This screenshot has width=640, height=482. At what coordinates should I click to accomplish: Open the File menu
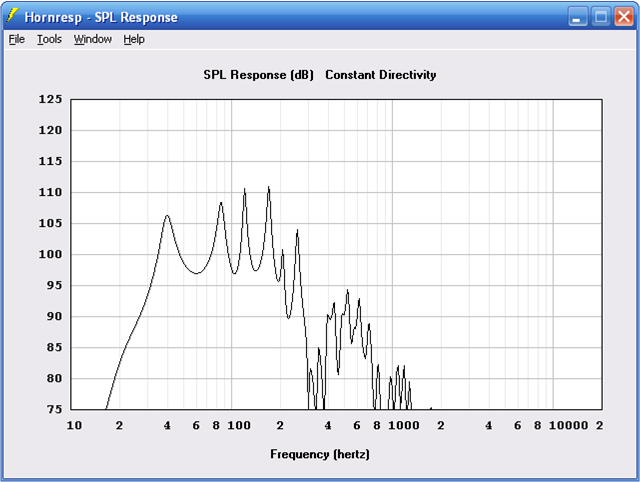pyautogui.click(x=17, y=39)
